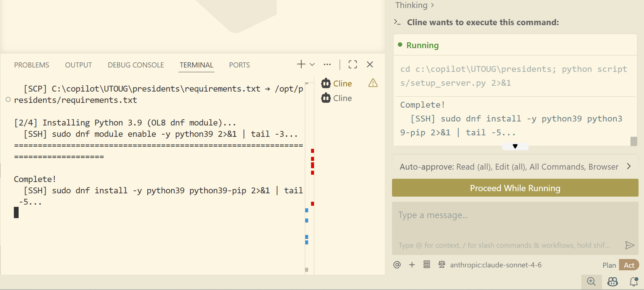Image resolution: width=644 pixels, height=290 pixels.
Task: Switch to the PROBLEMS tab
Action: tap(32, 65)
